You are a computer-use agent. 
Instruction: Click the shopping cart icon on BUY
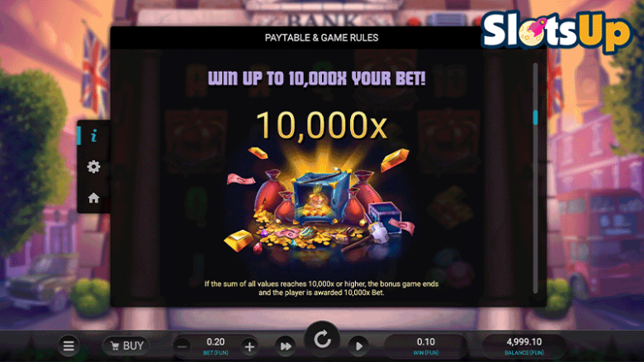tap(115, 346)
